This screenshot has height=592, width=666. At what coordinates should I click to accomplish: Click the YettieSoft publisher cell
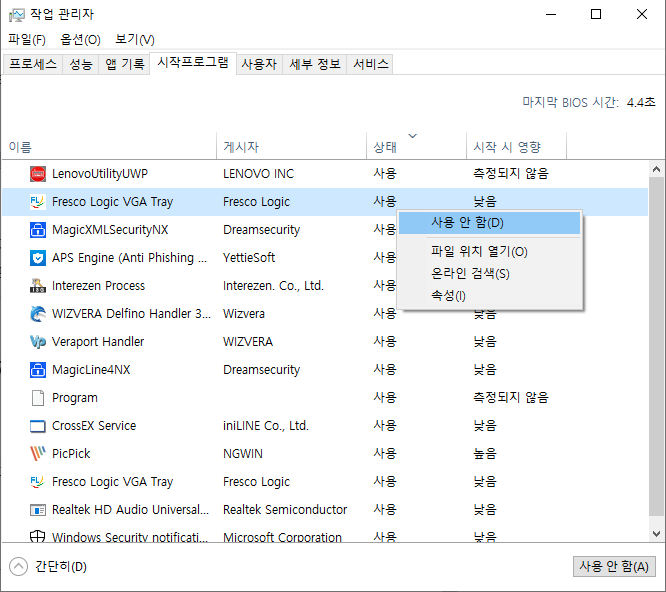tap(249, 258)
